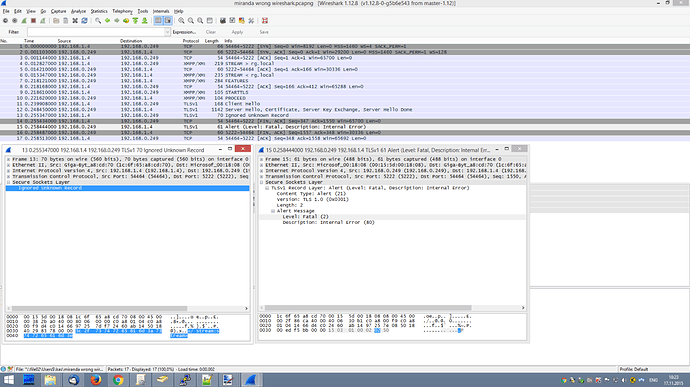Expand Frame 15 in packet 15 window
690x387 pixels.
(261, 159)
